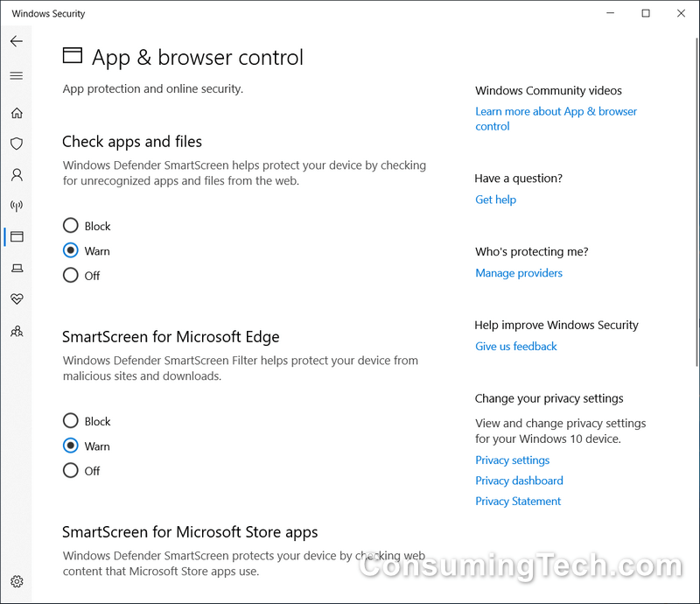Open Account protection person icon
The width and height of the screenshot is (700, 604).
(x=17, y=174)
